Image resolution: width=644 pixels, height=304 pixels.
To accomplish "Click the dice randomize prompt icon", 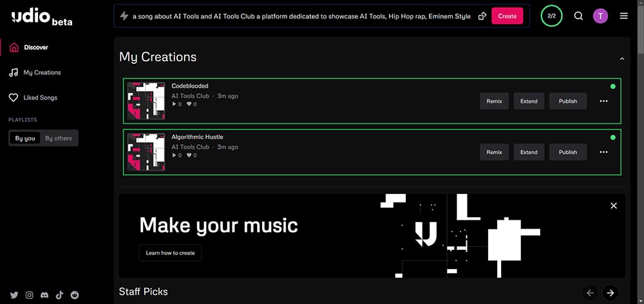I will [x=482, y=16].
